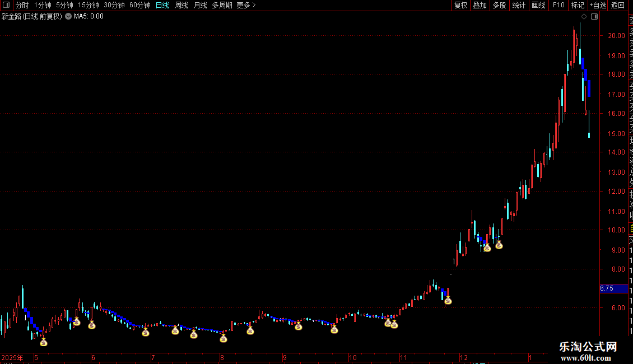Screen dimensions: 633x364
Task: Expand the 更多 more periods menu
Action: [246, 5]
